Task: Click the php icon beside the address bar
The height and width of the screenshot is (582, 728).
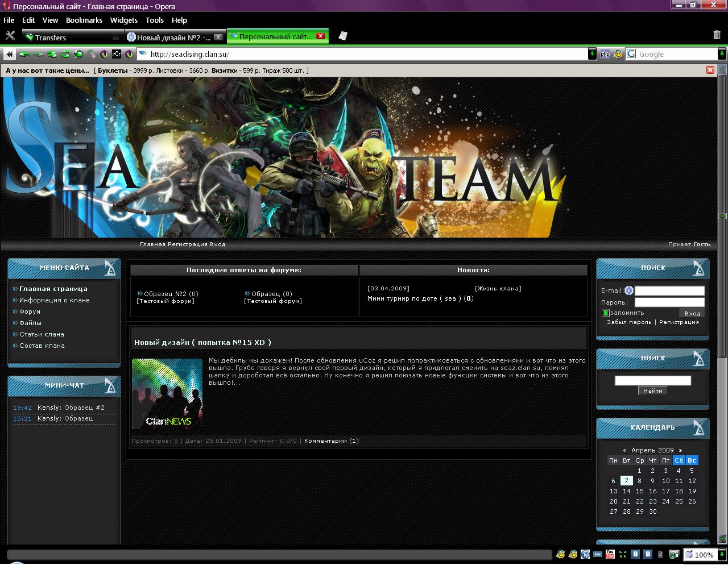Action: coord(605,54)
